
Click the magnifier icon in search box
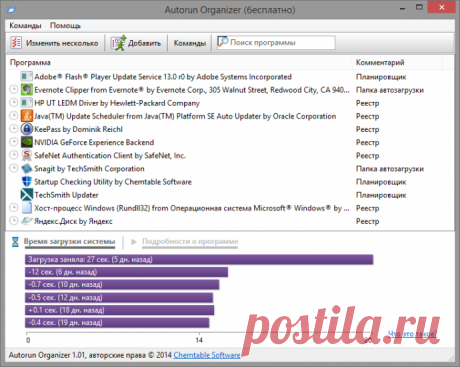(x=223, y=42)
